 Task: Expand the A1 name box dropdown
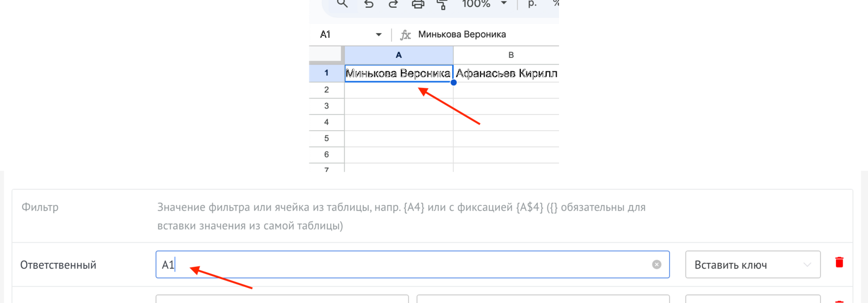[x=379, y=35]
